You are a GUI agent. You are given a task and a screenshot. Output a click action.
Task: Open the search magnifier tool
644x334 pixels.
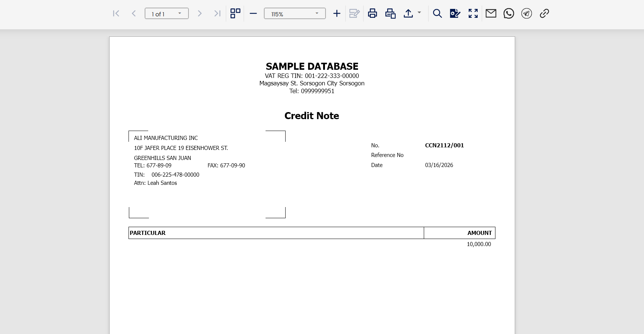[x=438, y=14]
